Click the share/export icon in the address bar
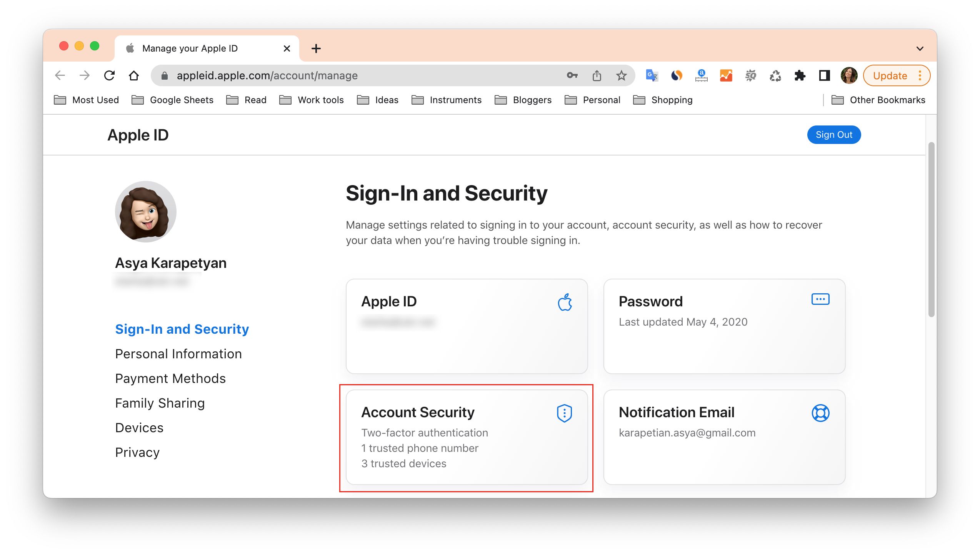This screenshot has height=555, width=980. [x=598, y=75]
